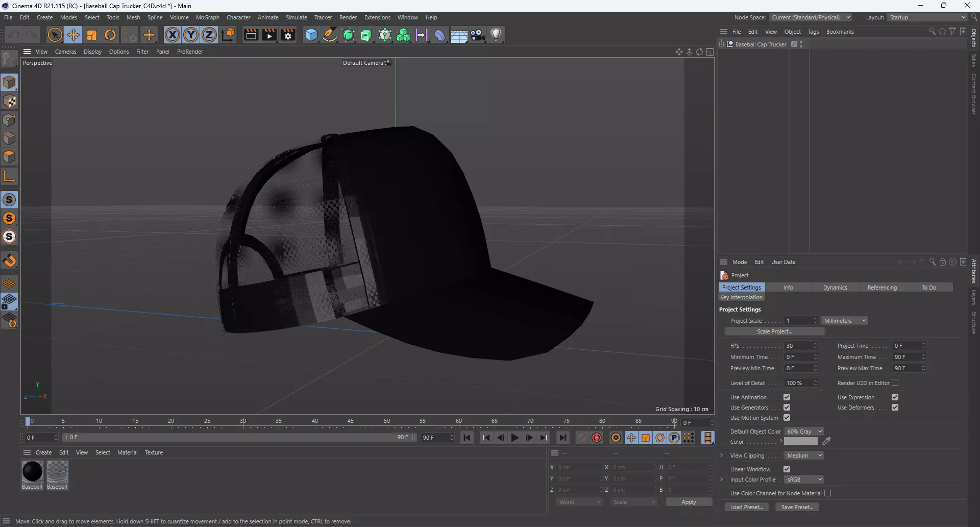Click Scale Project button
The height and width of the screenshot is (527, 980).
[774, 331]
